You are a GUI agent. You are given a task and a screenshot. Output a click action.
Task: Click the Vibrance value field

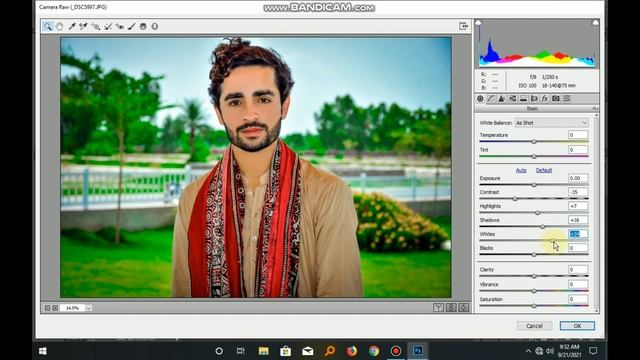578,284
